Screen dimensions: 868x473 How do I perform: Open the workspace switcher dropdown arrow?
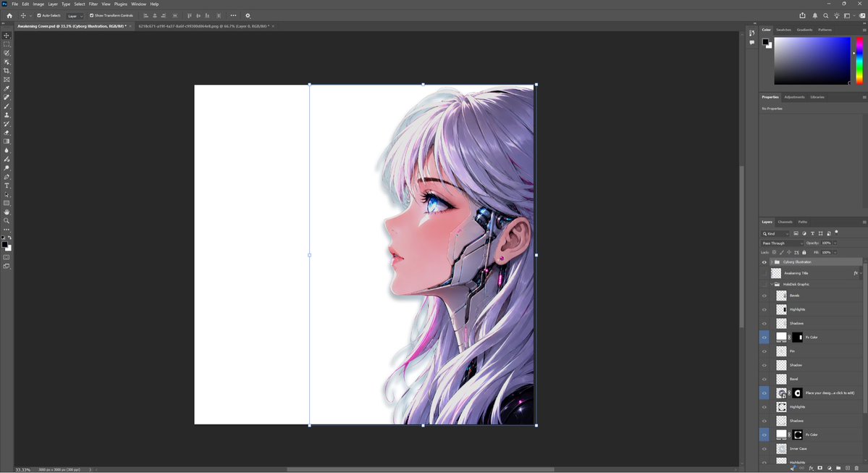pos(854,15)
